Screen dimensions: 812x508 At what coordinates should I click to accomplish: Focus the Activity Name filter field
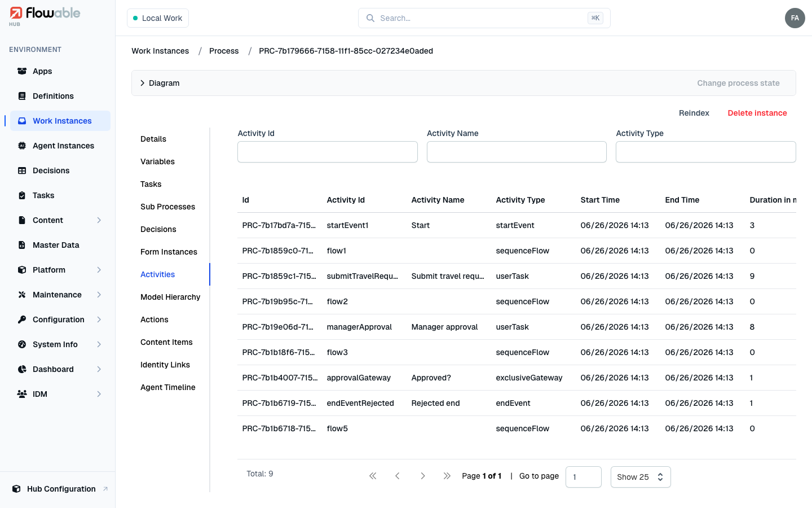point(517,152)
